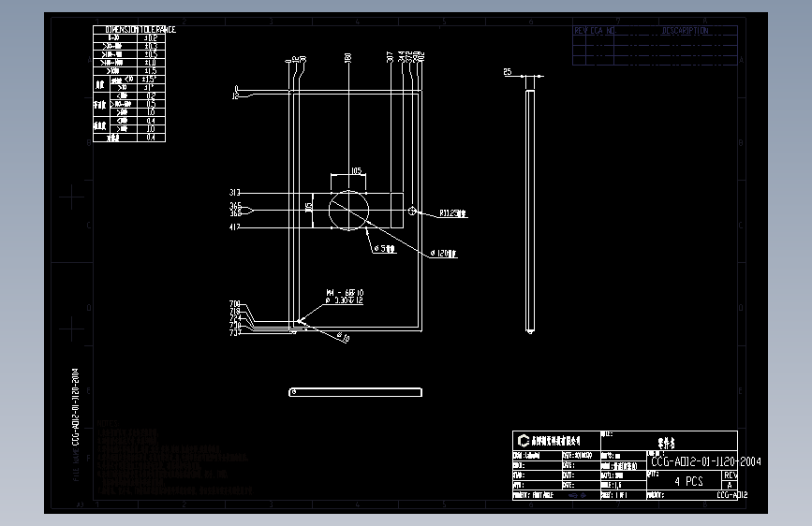Click the 737 ordinate dimension
Screen dimensions: 812x526
click(235, 333)
